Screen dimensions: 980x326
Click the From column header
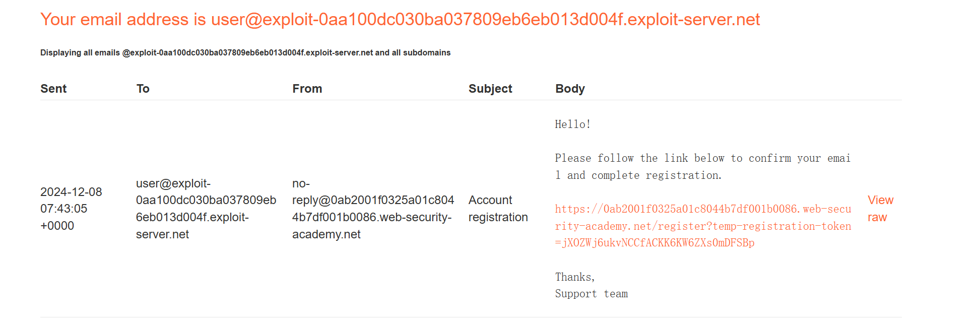(307, 89)
